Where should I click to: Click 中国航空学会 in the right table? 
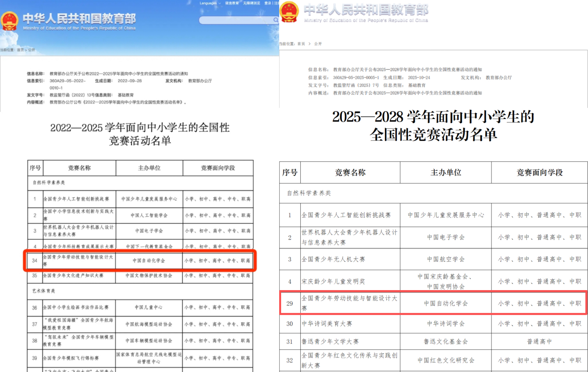click(446, 259)
